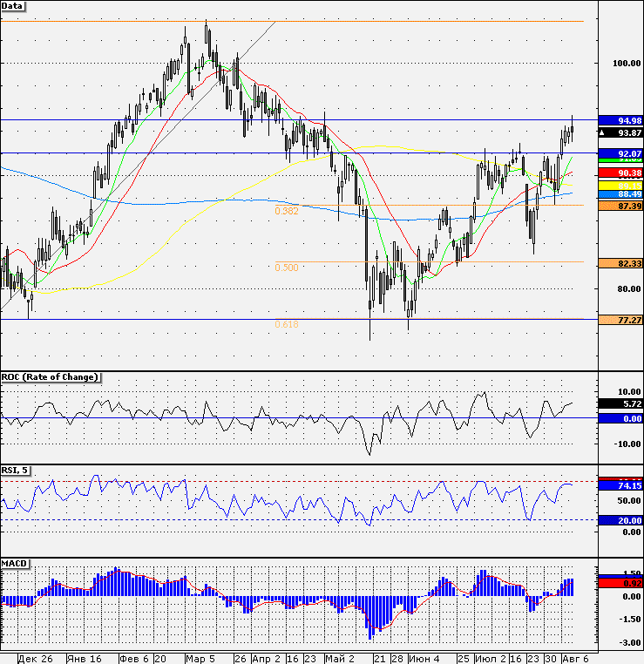Click the small triangle icon beside 93.87
This screenshot has width=644, height=664.
pos(603,133)
